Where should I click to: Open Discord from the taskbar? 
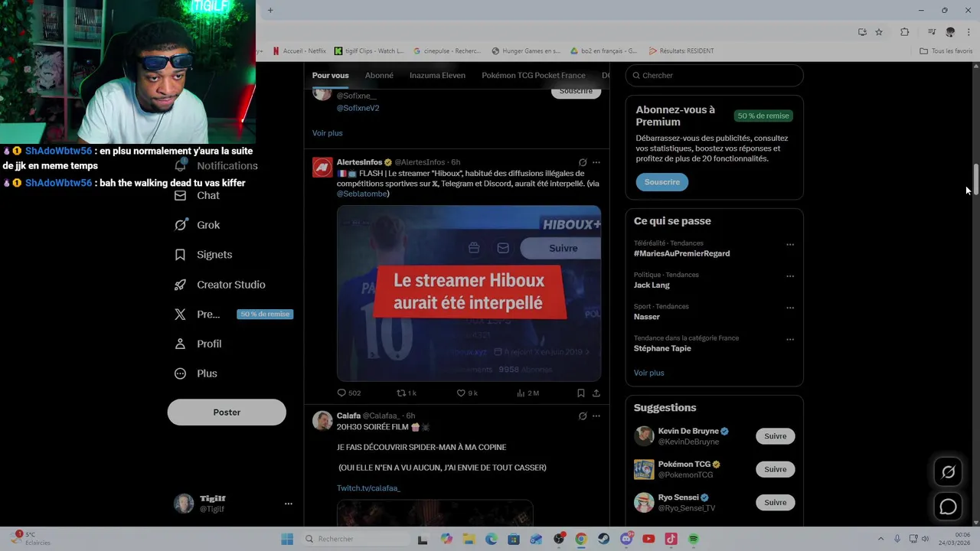pos(626,539)
